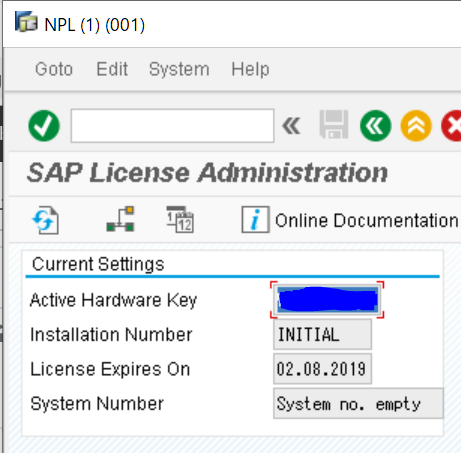Click the red Cancel icon

click(451, 126)
